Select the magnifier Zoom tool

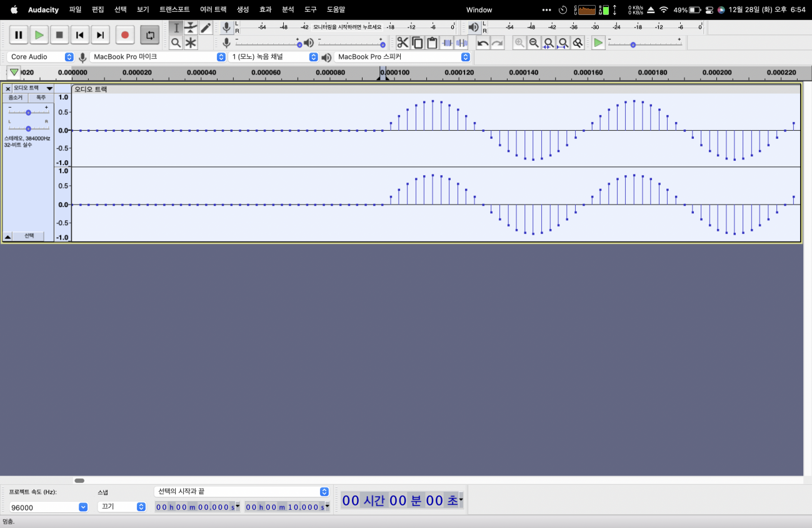click(176, 43)
